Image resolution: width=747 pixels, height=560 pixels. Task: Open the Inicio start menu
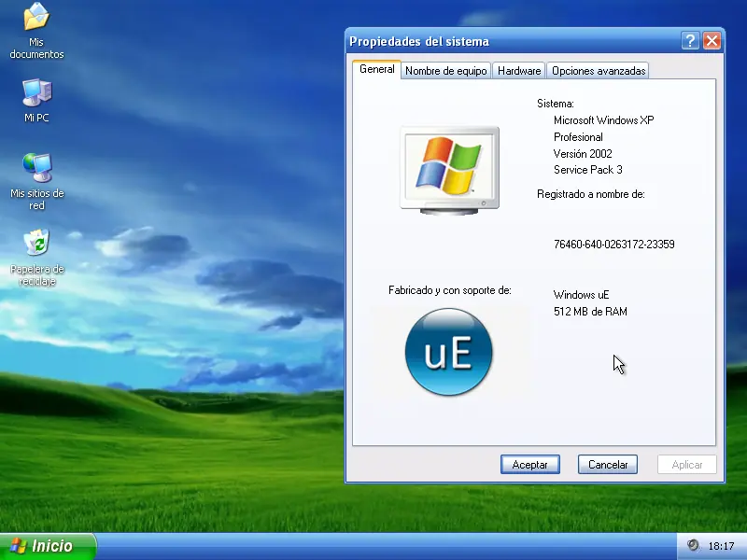pyautogui.click(x=48, y=546)
